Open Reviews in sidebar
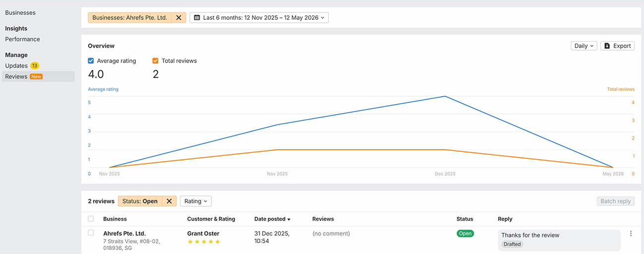The width and height of the screenshot is (644, 254). (x=38, y=76)
